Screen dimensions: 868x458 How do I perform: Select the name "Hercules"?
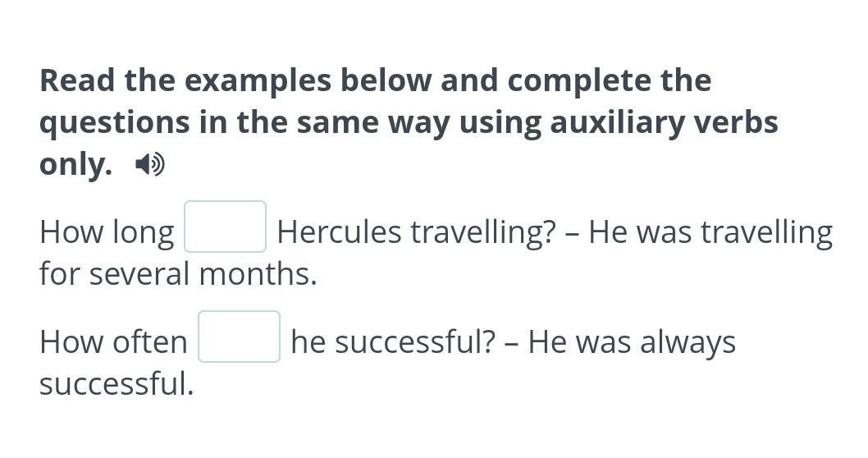click(x=339, y=233)
